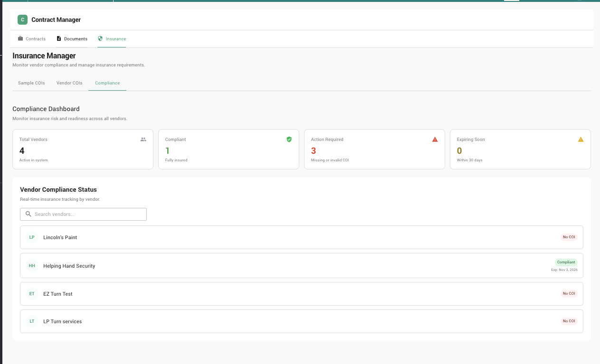Click the LT avatar for LP Turn services

[32, 321]
